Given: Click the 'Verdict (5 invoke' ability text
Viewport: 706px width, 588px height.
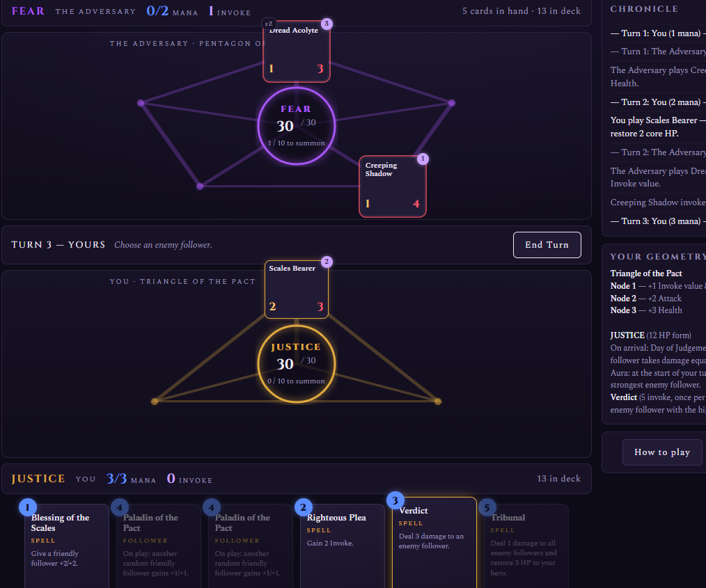Looking at the screenshot, I should 658,397.
